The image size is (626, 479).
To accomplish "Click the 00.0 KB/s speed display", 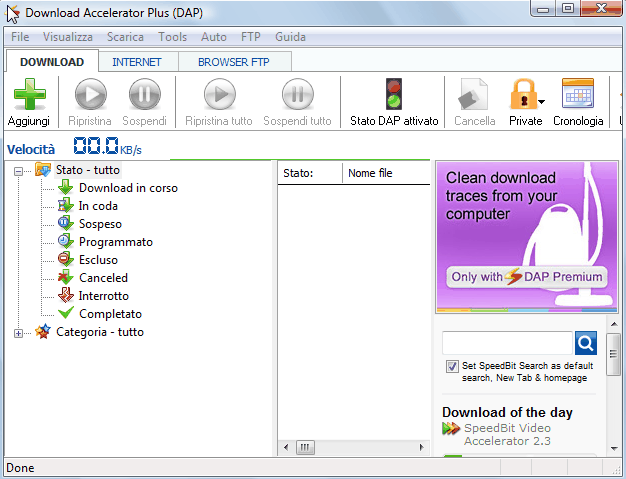I will click(x=107, y=146).
